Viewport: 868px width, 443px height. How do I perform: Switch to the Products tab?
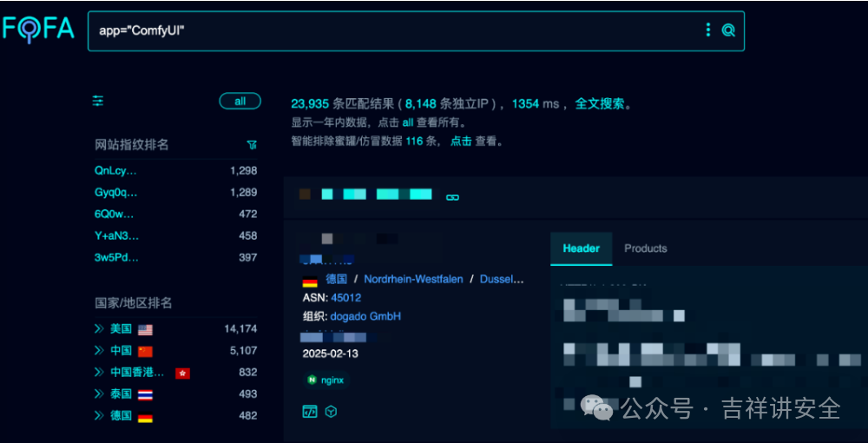point(646,248)
